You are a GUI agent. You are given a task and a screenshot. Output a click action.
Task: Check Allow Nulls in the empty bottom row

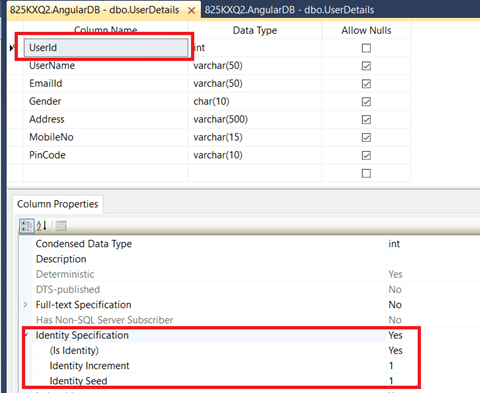click(x=366, y=173)
